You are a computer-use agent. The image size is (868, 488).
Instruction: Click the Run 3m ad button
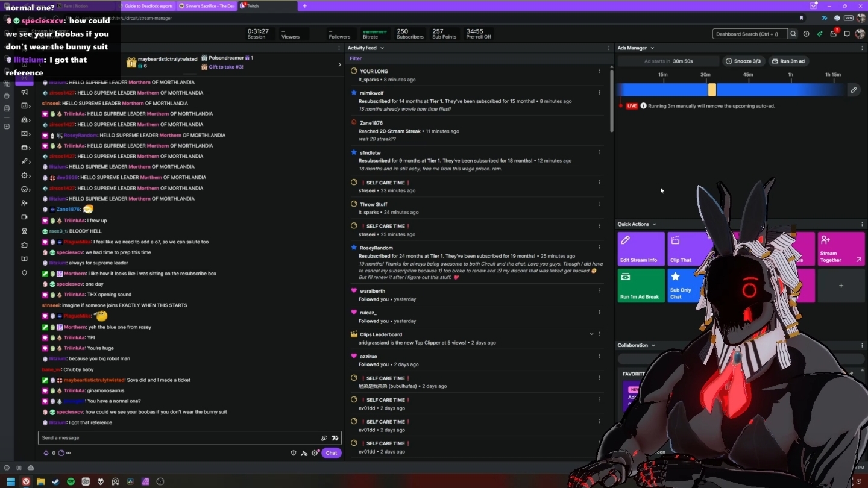[788, 61]
